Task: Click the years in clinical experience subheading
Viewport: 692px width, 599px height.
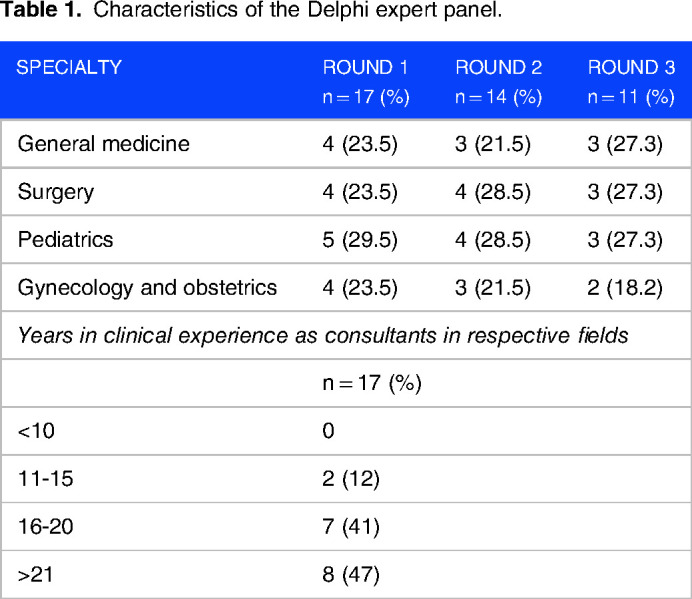Action: coord(323,336)
